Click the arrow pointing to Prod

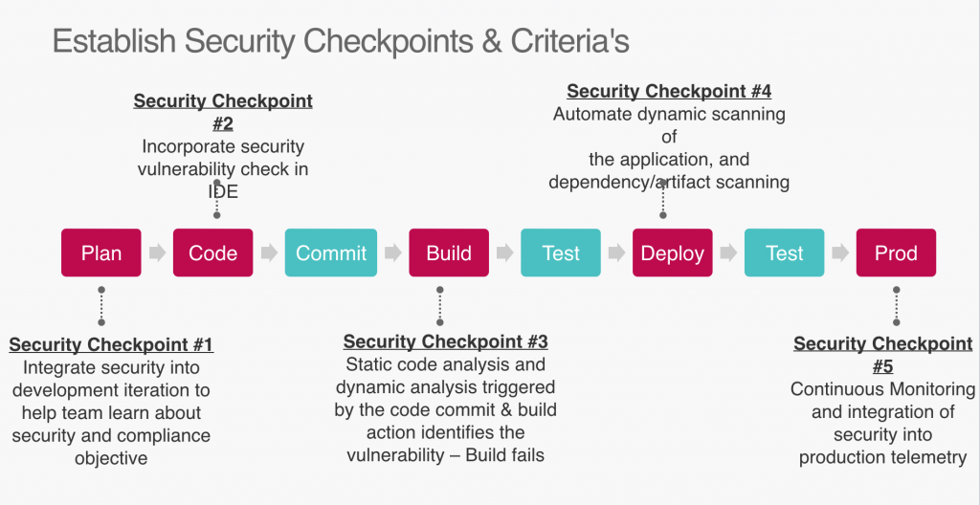pyautogui.click(x=840, y=253)
